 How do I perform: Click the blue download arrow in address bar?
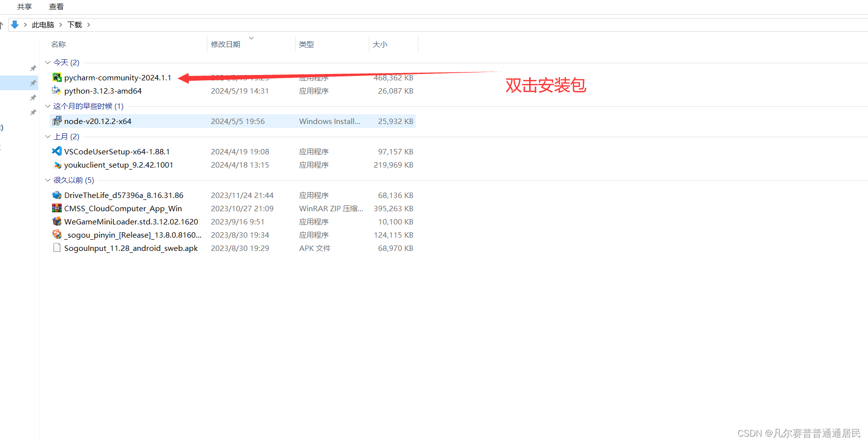15,25
